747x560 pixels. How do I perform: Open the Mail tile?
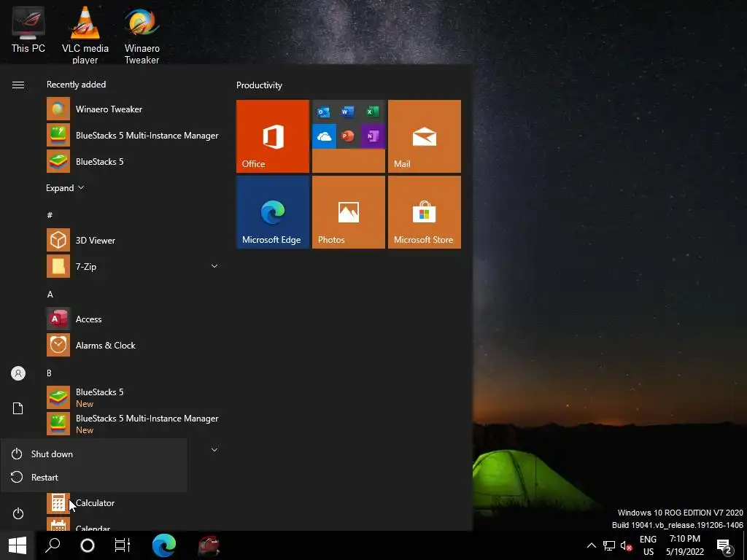coord(425,136)
